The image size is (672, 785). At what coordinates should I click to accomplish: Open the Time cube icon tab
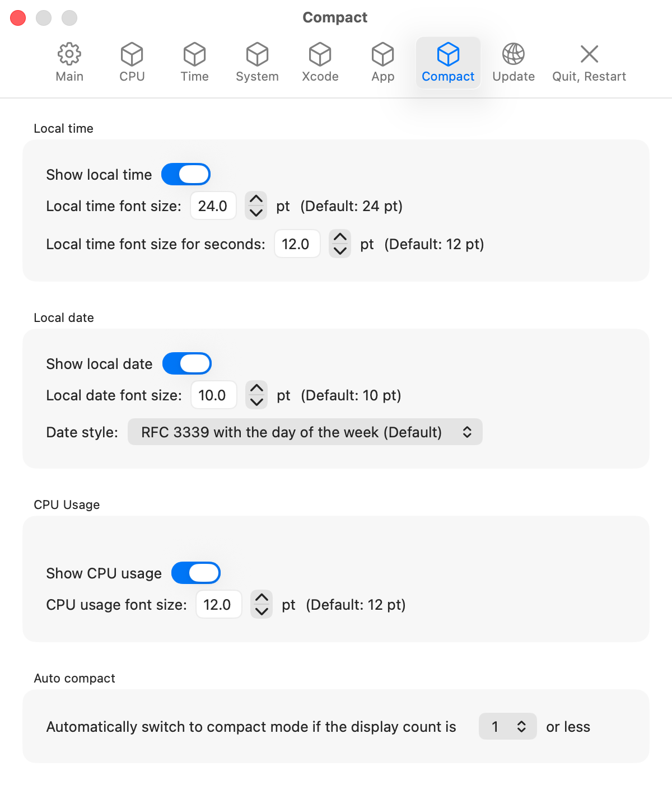[x=194, y=55]
